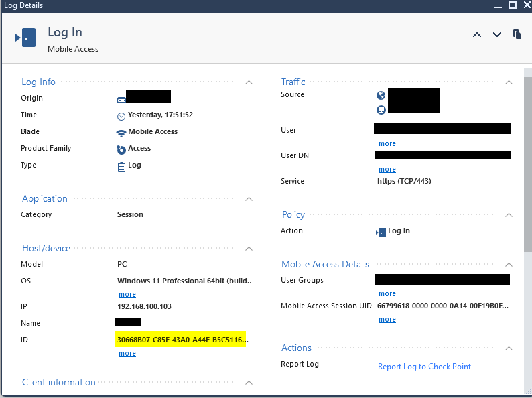Click the Source globe icon in Traffic
This screenshot has height=398, width=532.
381,96
